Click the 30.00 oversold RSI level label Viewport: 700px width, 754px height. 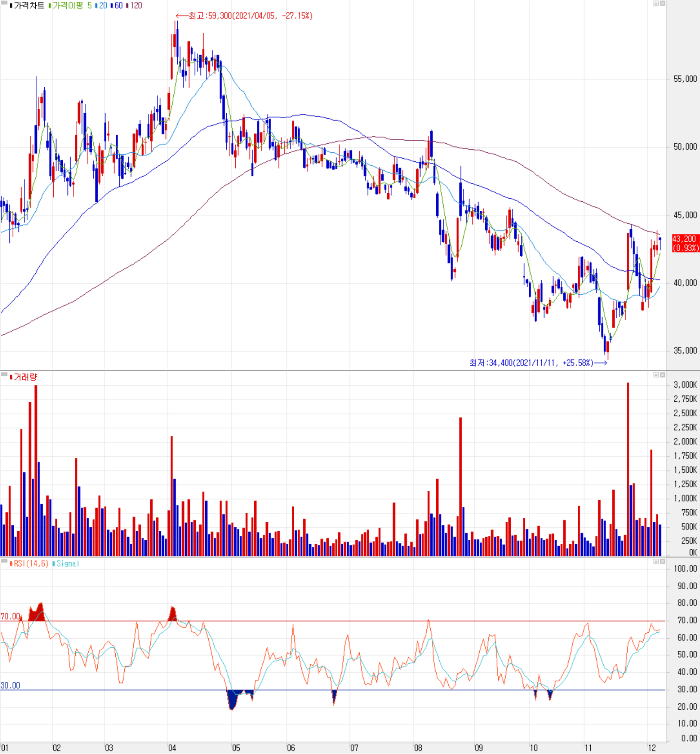point(11,686)
